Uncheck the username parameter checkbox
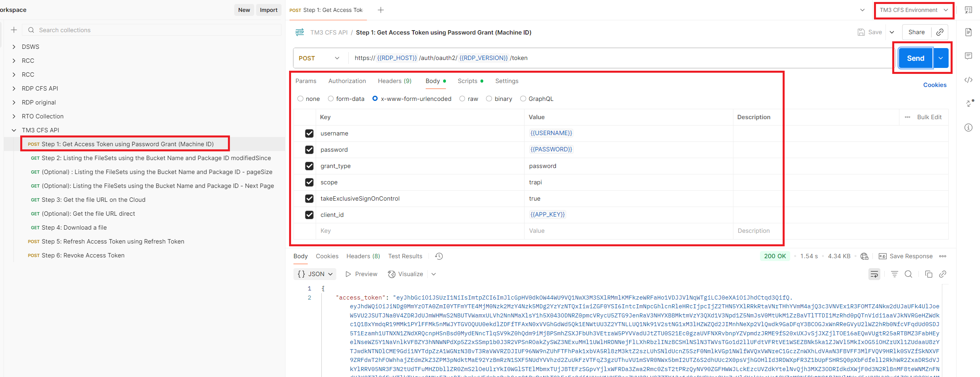This screenshot has height=377, width=980. pyautogui.click(x=309, y=133)
